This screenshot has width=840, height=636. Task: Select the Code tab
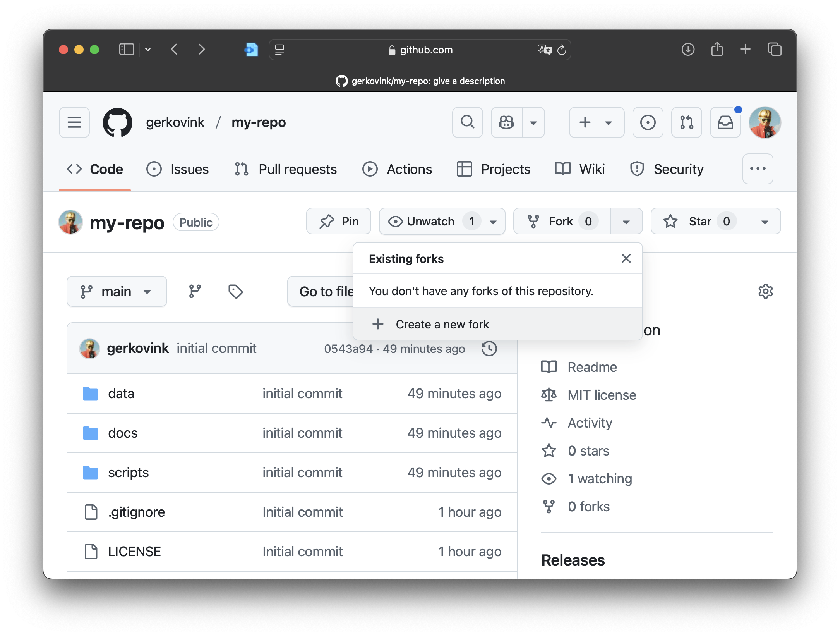click(95, 169)
